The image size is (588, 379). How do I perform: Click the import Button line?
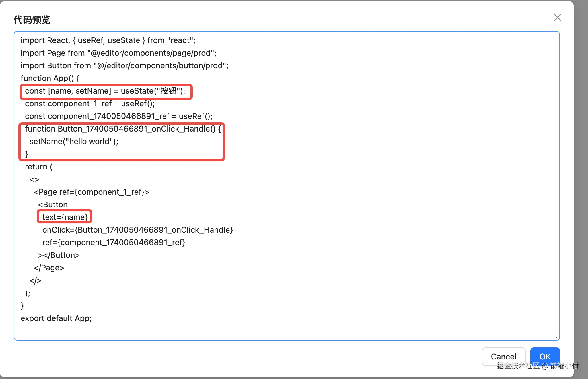click(124, 66)
